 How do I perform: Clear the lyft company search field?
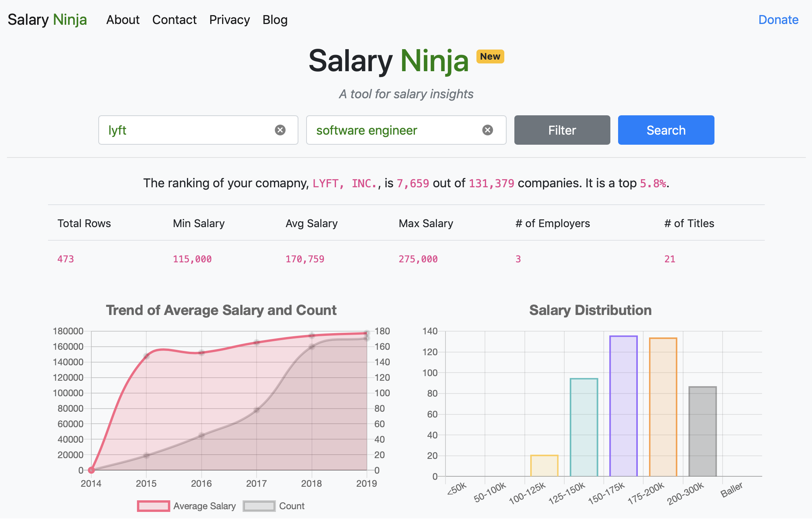click(x=280, y=130)
